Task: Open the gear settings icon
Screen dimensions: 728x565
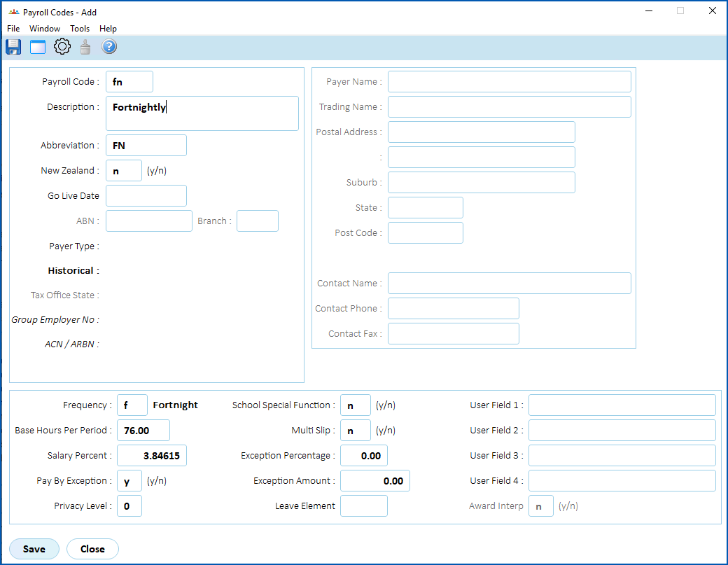Action: [62, 46]
